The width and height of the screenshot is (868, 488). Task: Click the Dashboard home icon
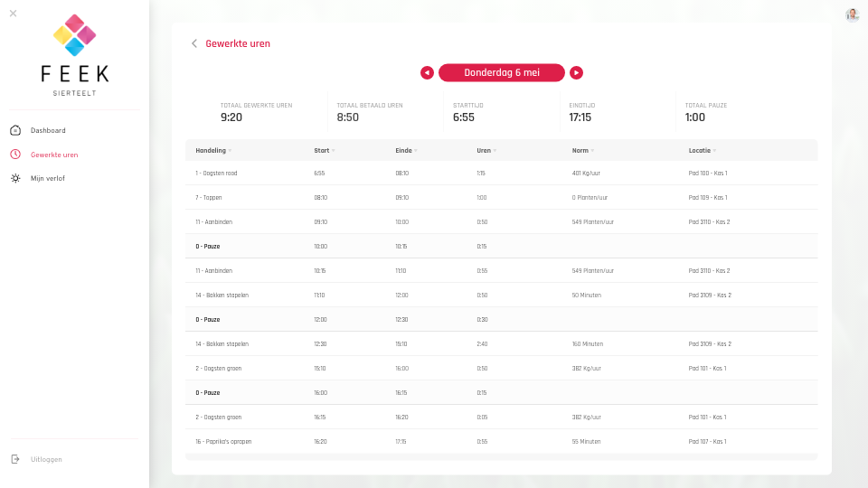click(x=15, y=130)
